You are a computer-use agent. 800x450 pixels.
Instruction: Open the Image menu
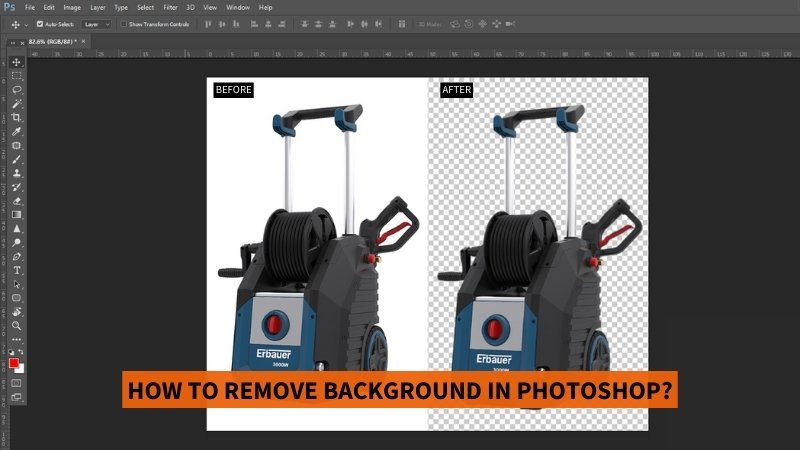point(72,8)
